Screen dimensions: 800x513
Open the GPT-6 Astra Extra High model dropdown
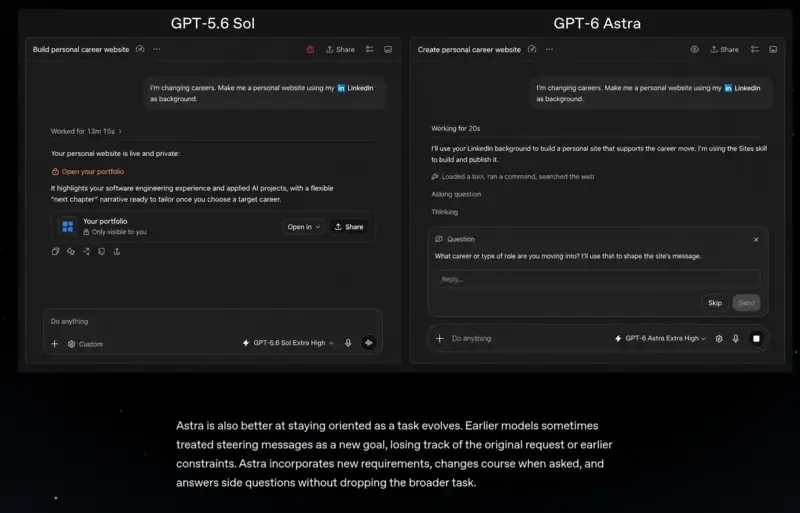tap(661, 338)
